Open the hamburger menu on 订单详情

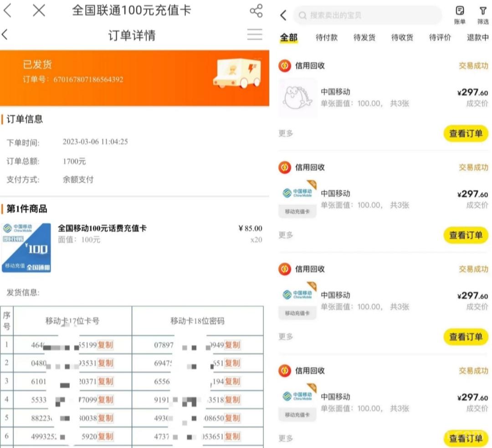click(255, 35)
